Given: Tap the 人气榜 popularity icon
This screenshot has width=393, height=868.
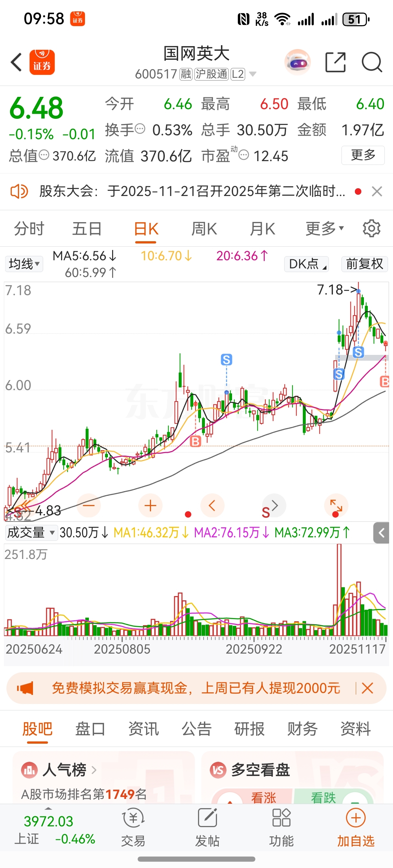Looking at the screenshot, I should point(29,770).
